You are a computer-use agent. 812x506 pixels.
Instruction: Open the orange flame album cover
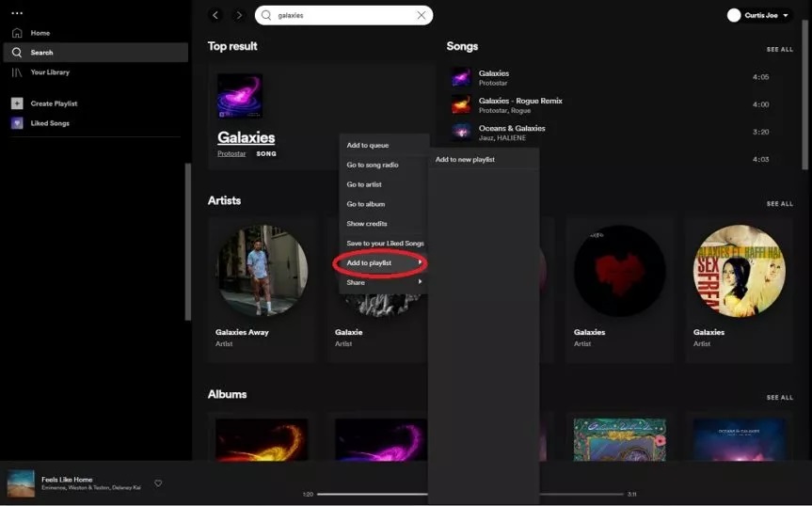click(262, 440)
